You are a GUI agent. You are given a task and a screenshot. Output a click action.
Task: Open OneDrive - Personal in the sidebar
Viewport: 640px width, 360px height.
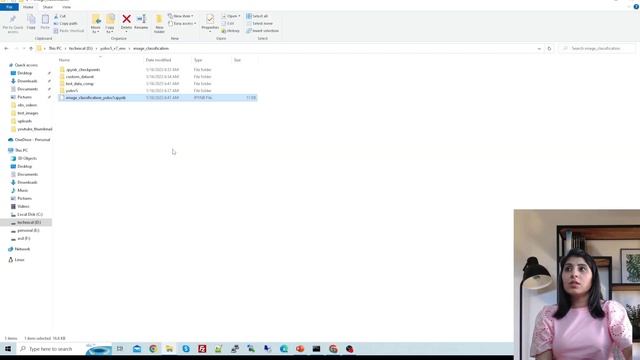point(32,140)
